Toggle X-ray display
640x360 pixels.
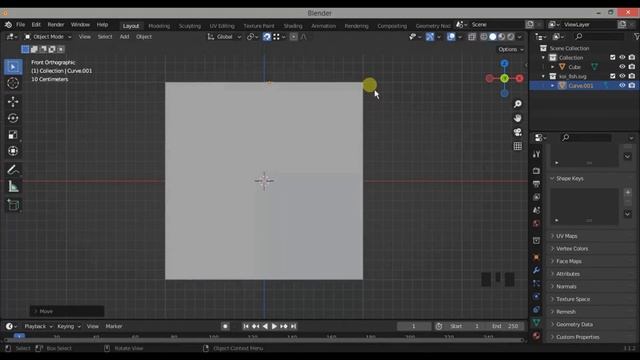point(472,37)
